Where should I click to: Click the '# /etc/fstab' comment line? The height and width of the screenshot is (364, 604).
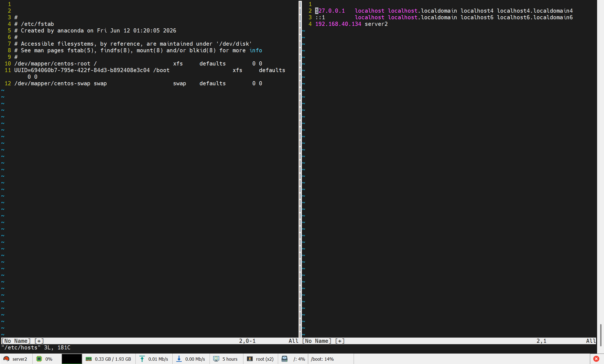click(x=34, y=24)
